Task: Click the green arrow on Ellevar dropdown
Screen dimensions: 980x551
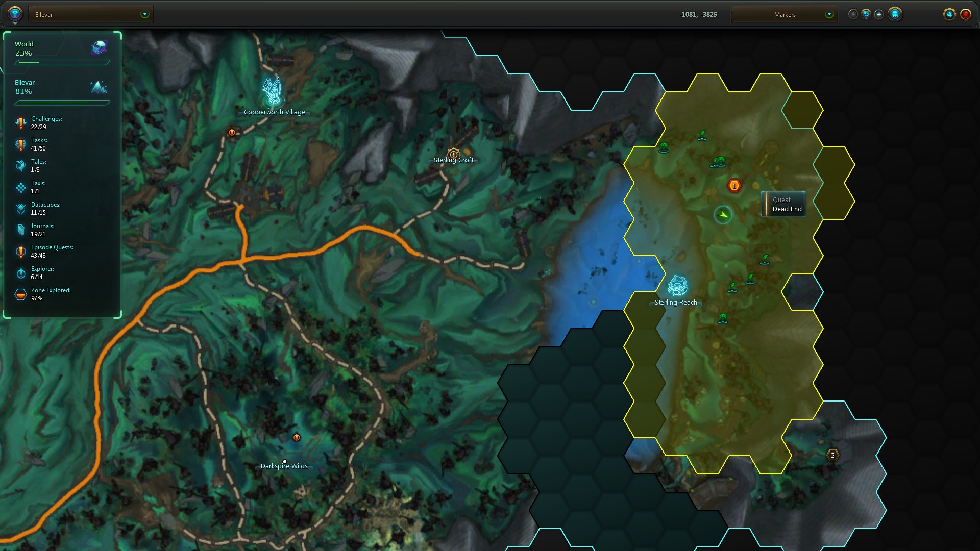Action: pyautogui.click(x=145, y=14)
